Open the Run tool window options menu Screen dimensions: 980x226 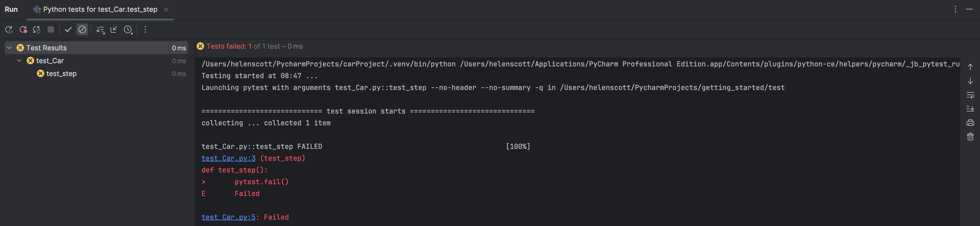tap(955, 9)
